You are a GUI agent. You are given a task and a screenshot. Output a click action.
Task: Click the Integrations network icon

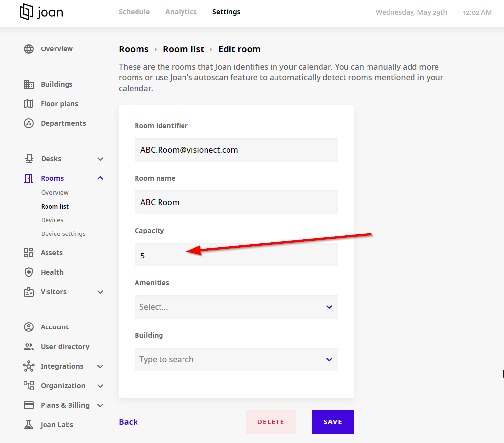click(29, 366)
